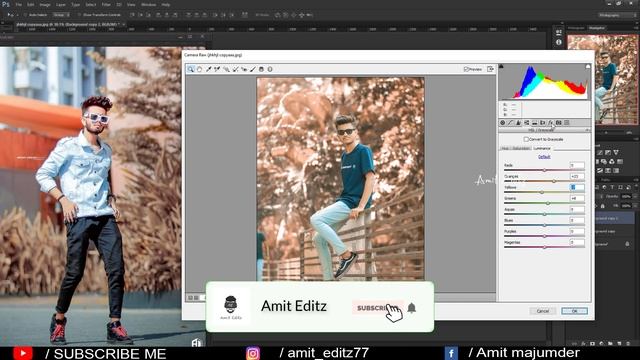
Task: Confirm Camera Raw with the OK button
Action: 574,311
